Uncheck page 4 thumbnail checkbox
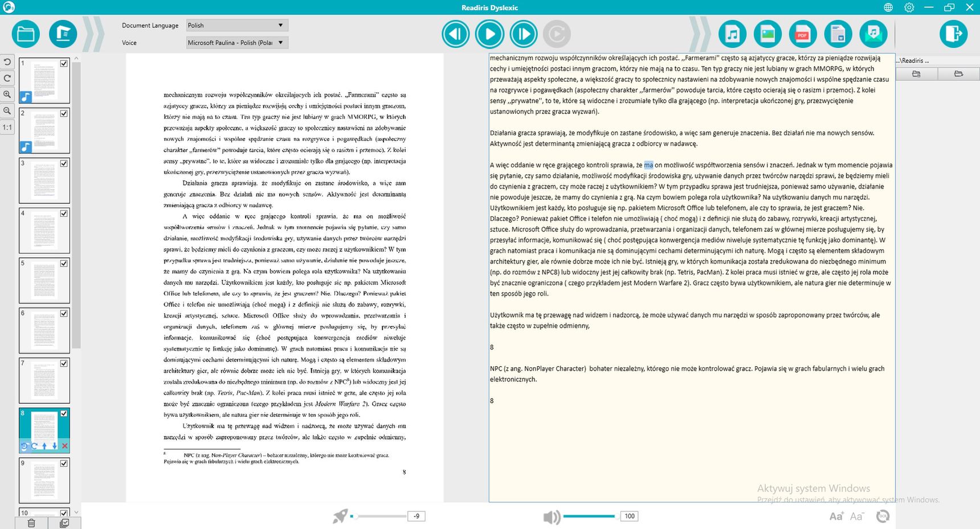 coord(64,214)
